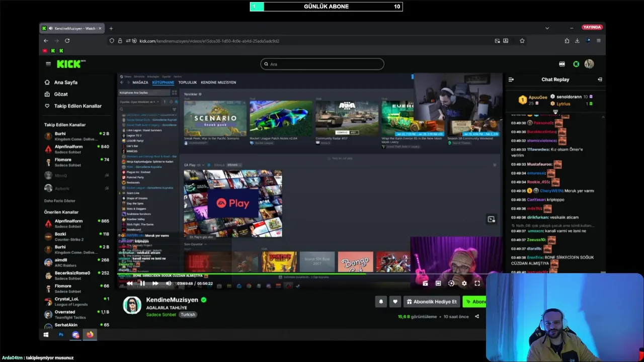Open Photoshop in the taskbar

point(61,334)
